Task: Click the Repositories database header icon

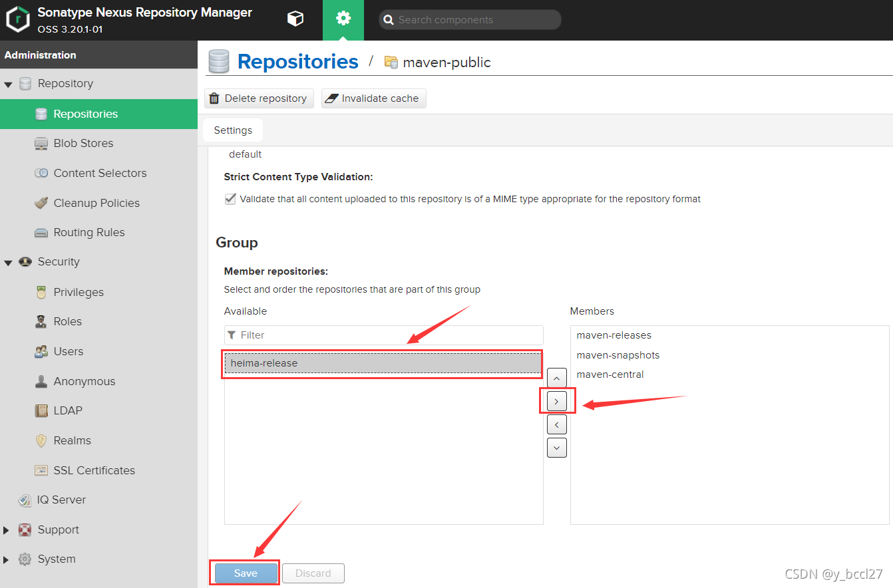Action: [219, 61]
